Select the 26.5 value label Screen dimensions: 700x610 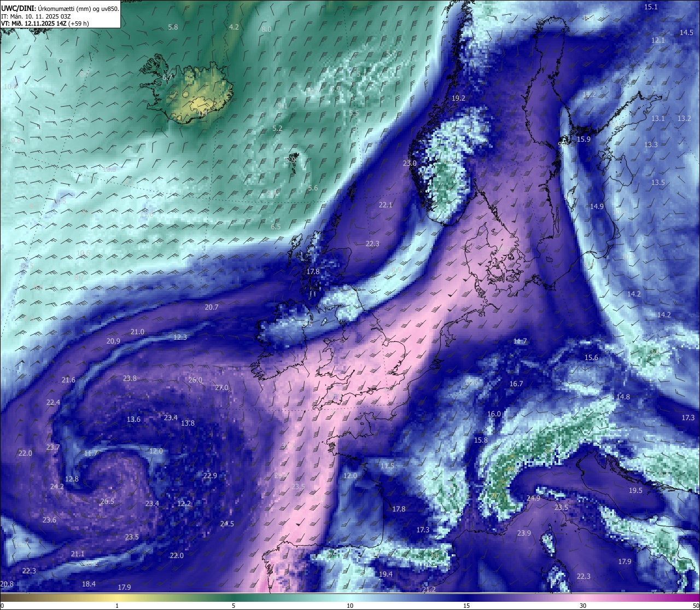click(107, 502)
